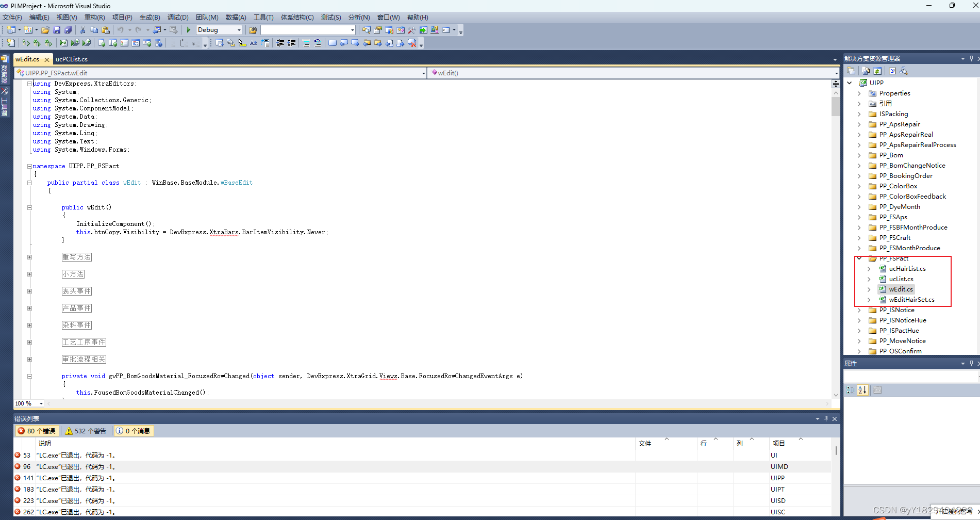980x520 pixels.
Task: Click the View Class Diagram icon
Action: click(903, 71)
